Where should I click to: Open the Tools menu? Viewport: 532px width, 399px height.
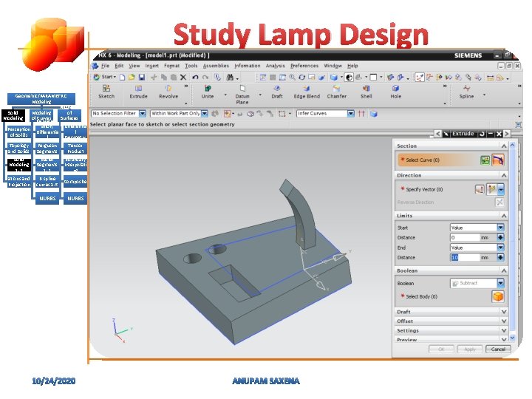(x=191, y=66)
